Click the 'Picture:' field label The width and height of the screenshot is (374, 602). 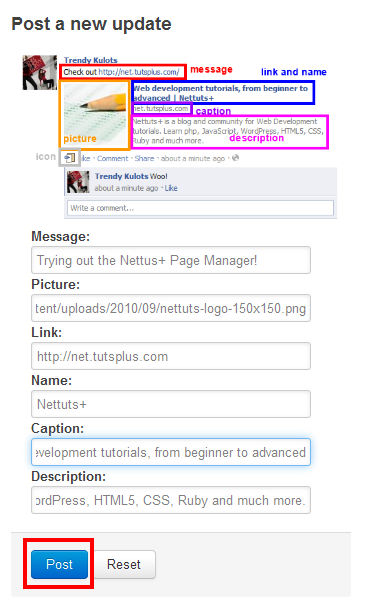click(55, 284)
